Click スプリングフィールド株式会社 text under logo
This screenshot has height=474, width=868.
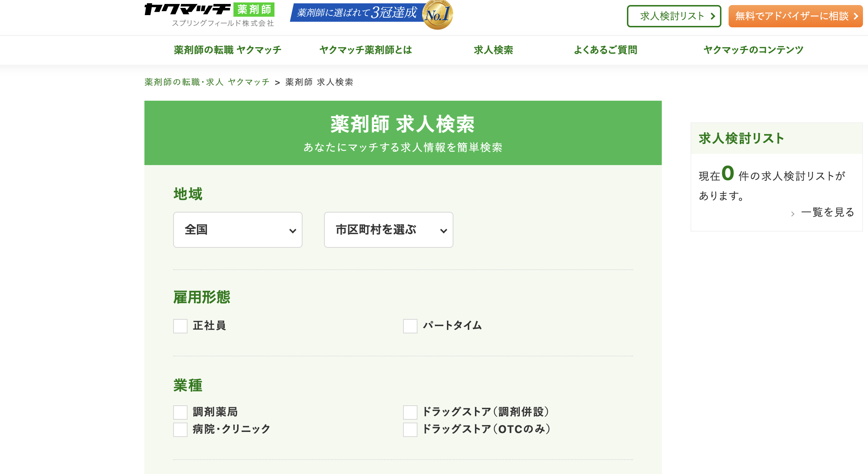click(223, 23)
